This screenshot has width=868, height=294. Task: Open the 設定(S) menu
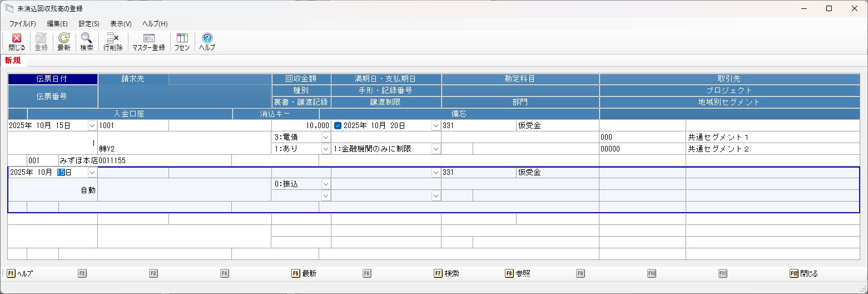tap(89, 24)
